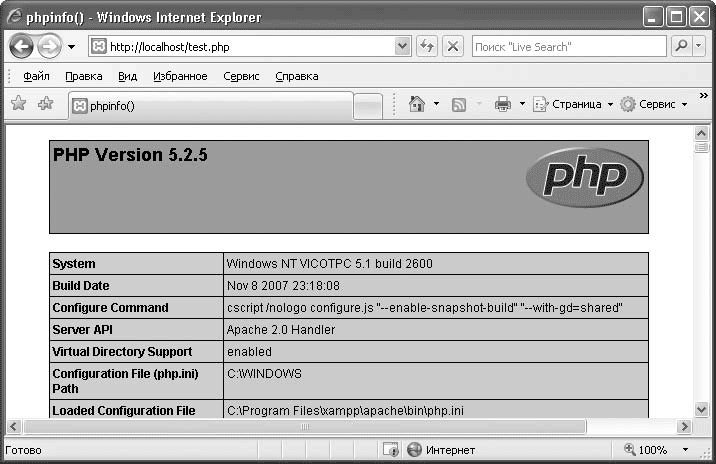The image size is (716, 464).
Task: Click the Build Date row label
Action: [81, 285]
